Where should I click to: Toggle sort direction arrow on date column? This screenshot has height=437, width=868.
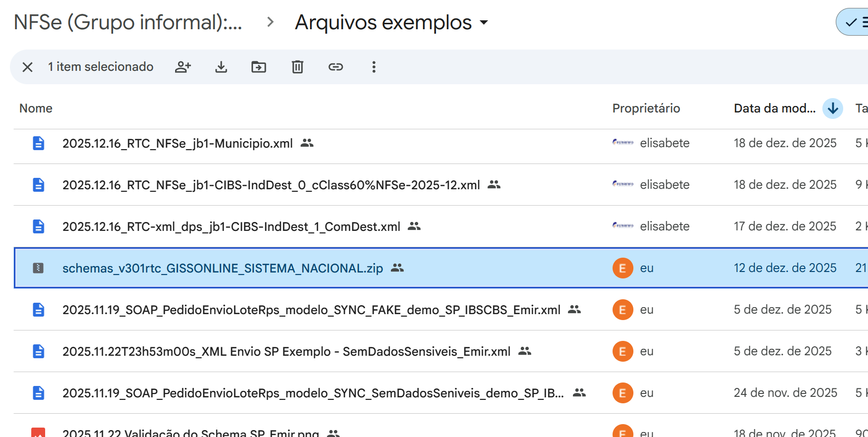tap(833, 108)
